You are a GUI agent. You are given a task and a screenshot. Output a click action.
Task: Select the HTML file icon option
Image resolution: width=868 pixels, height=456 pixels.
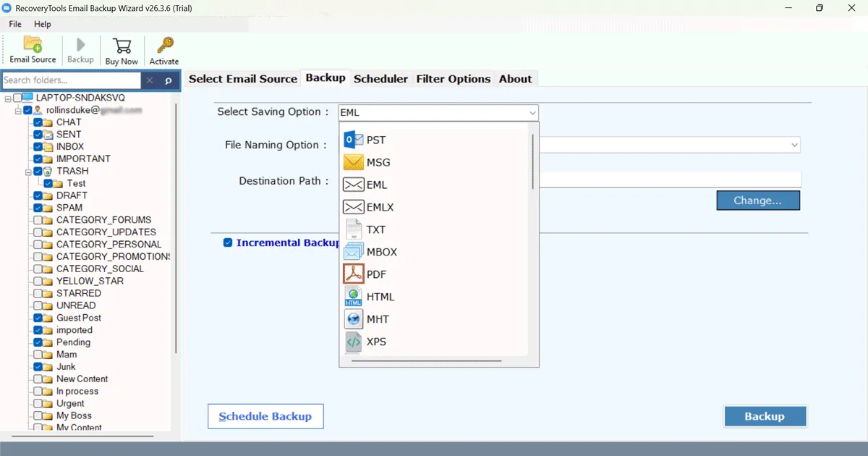[x=353, y=297]
